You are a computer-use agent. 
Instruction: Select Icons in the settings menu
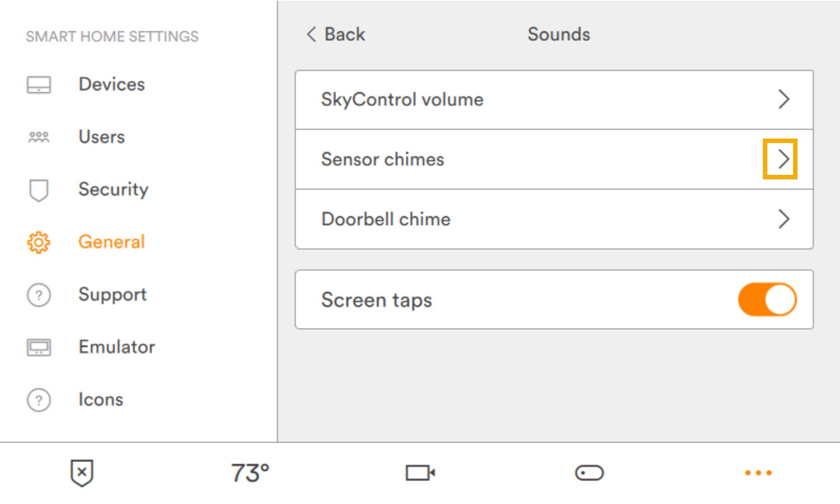(x=101, y=400)
